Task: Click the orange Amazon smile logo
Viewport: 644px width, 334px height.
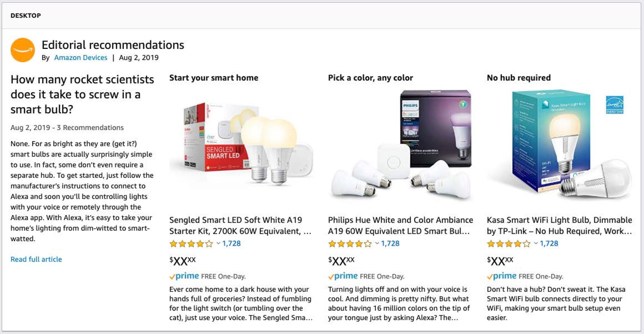Action: click(x=23, y=50)
